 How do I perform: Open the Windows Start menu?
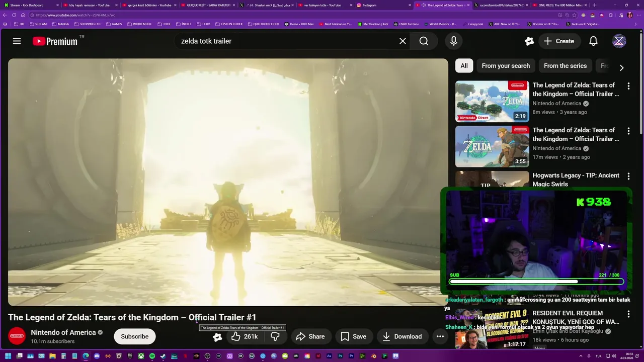coord(8,356)
